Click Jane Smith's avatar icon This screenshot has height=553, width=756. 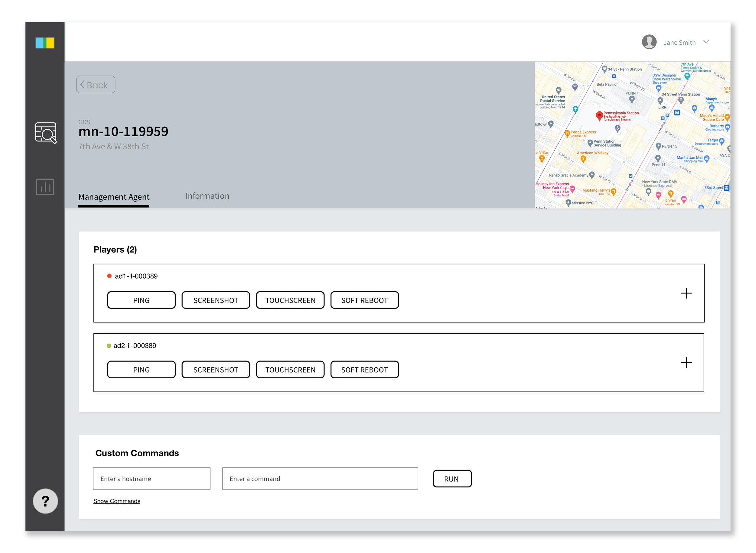tap(649, 42)
